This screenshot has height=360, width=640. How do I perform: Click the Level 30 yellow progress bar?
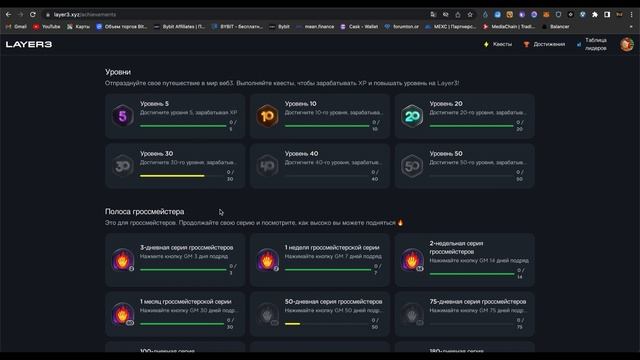point(172,176)
